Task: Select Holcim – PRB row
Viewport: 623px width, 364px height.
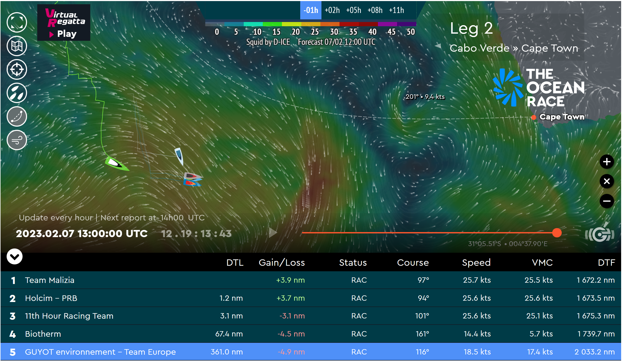Action: 311,298
